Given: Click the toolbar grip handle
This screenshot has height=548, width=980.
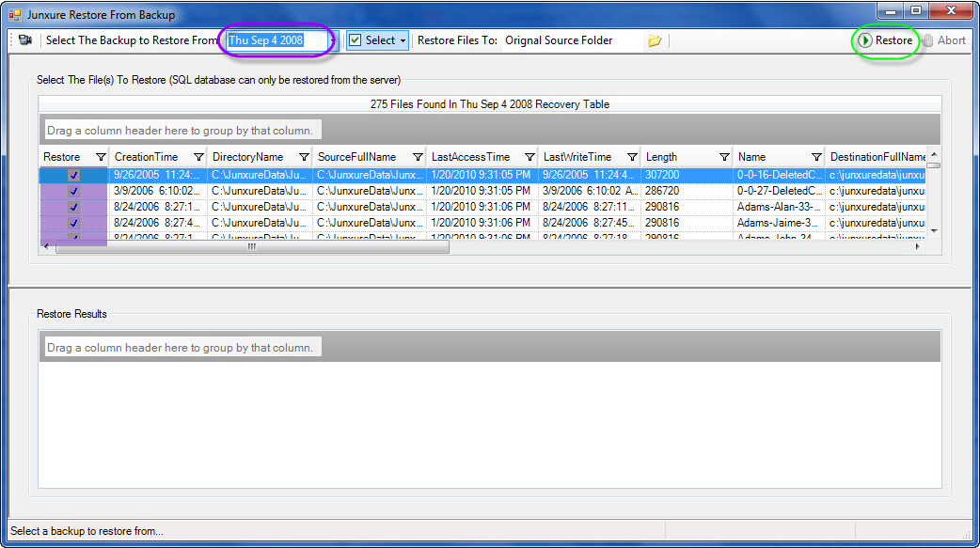Looking at the screenshot, I should [x=11, y=40].
